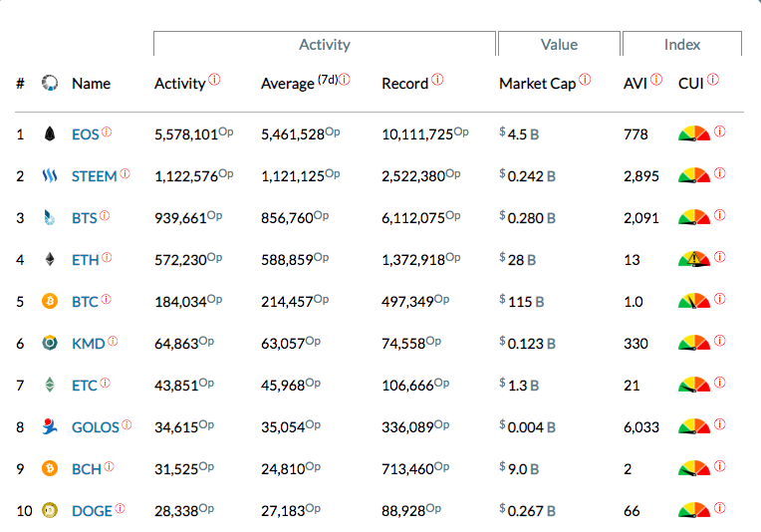Image resolution: width=761 pixels, height=532 pixels.
Task: Open the DOGE coin link
Action: (x=92, y=511)
